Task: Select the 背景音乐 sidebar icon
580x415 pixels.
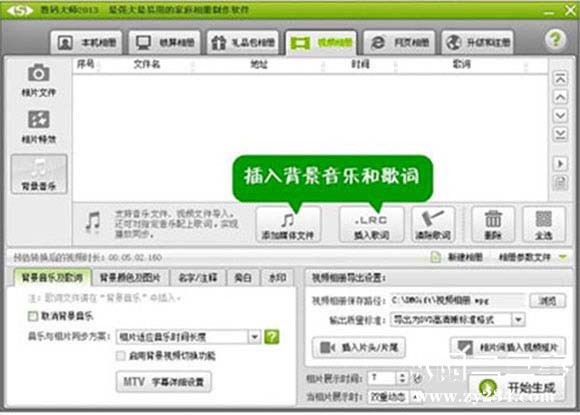Action: [x=39, y=174]
